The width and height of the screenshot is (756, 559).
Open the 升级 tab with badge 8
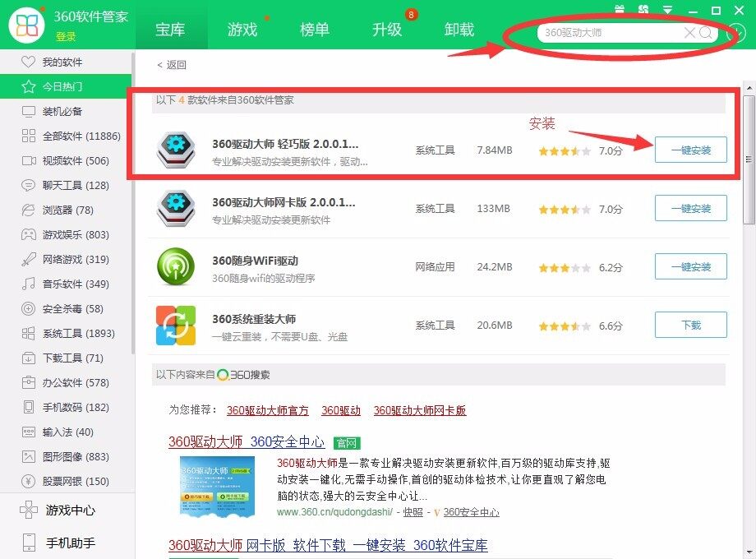[386, 29]
